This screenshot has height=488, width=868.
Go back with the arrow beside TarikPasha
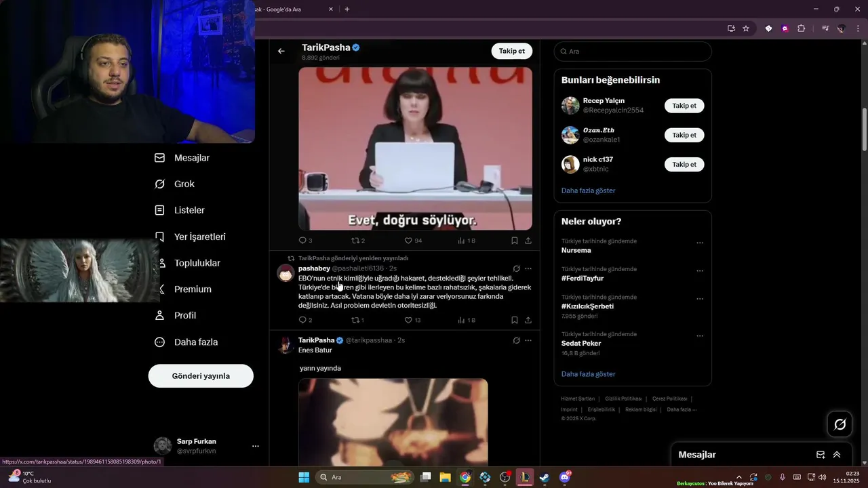click(281, 52)
